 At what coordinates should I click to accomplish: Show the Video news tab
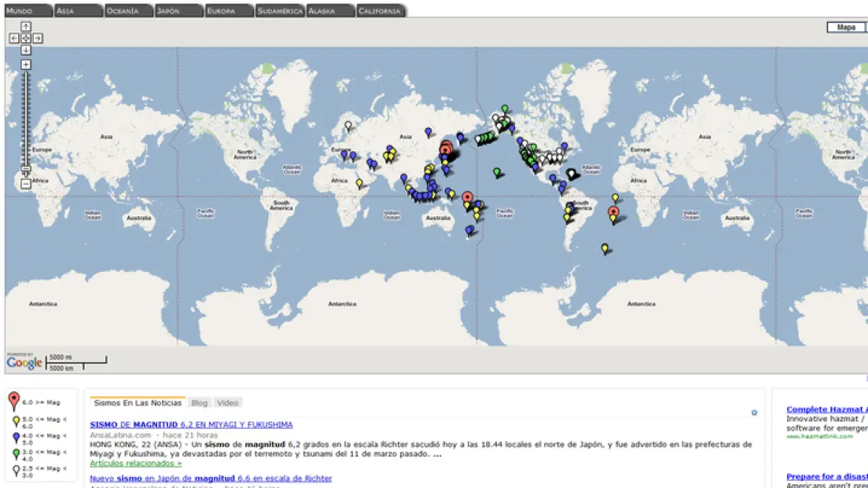point(227,403)
